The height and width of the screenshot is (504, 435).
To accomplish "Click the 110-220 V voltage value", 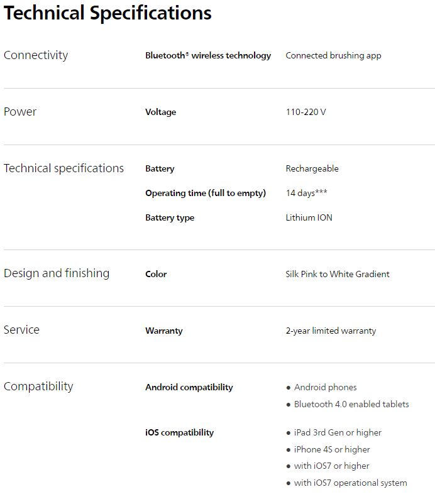I will 306,112.
